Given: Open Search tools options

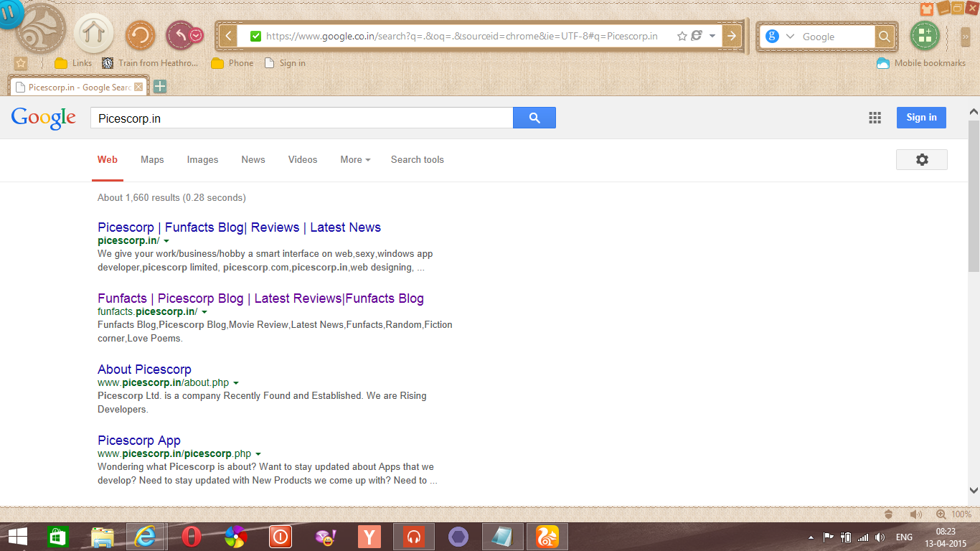Looking at the screenshot, I should coord(418,160).
